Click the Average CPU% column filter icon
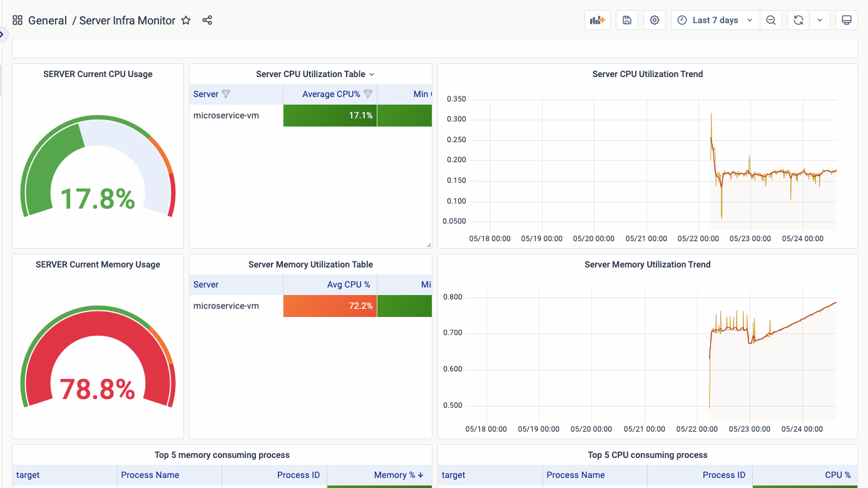 368,94
